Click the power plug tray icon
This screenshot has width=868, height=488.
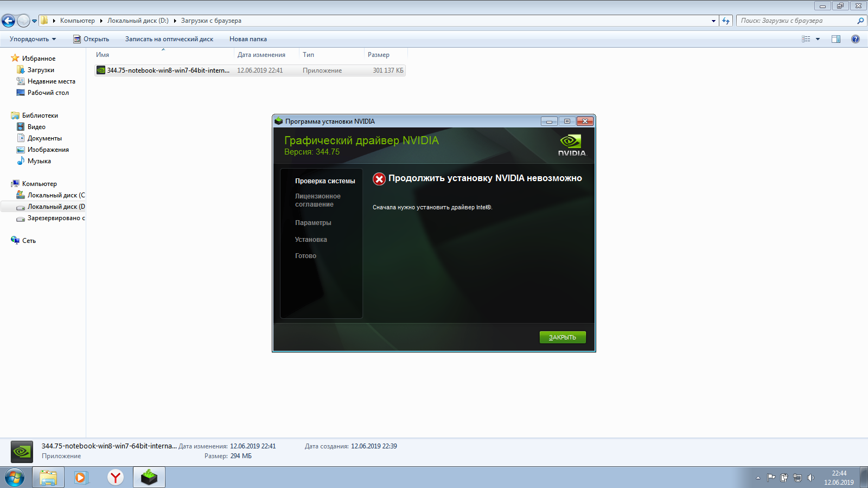pos(784,478)
